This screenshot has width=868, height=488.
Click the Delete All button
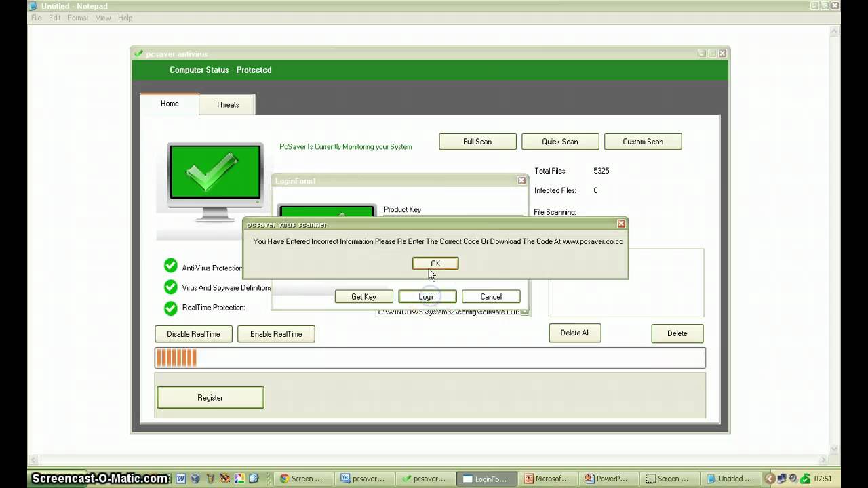(575, 333)
